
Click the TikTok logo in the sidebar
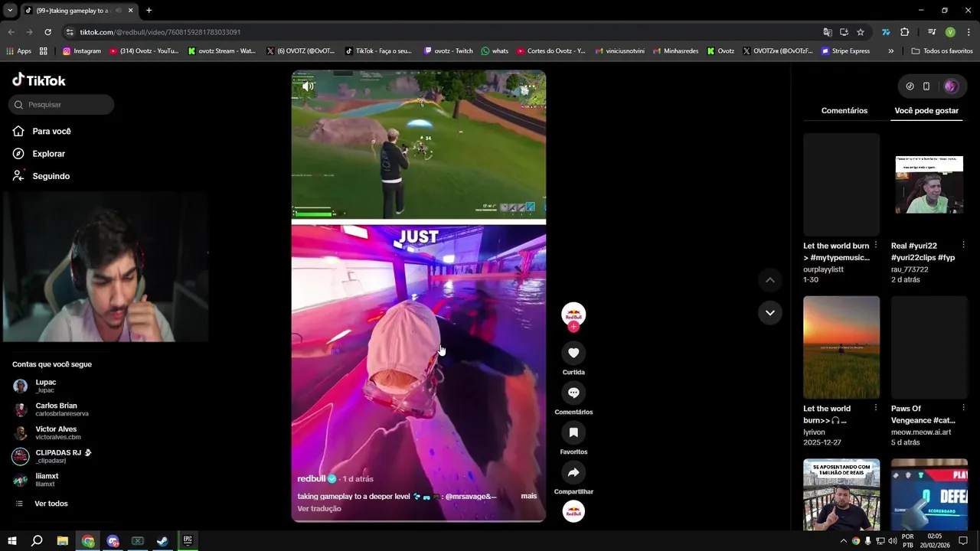click(x=39, y=80)
